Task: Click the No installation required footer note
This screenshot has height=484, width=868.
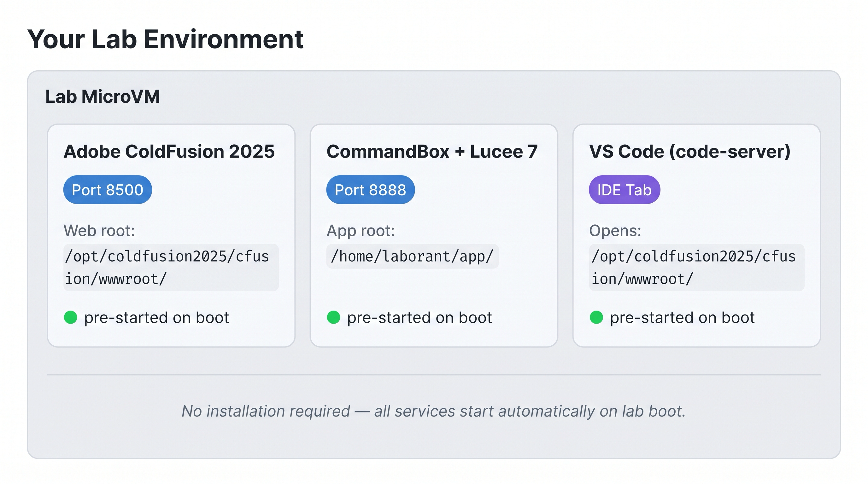Action: 434,411
